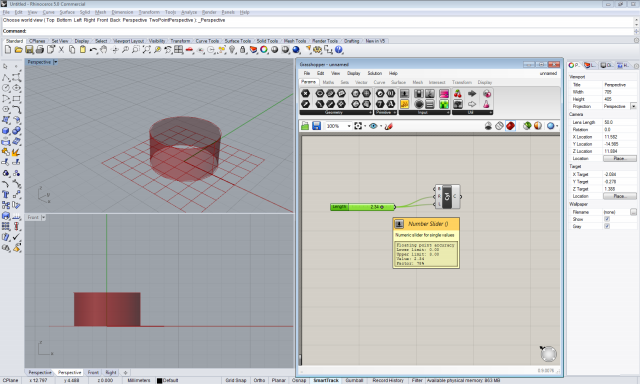Click Grasshopper Save blue floppy icon
The width and height of the screenshot is (640, 384).
click(x=316, y=126)
